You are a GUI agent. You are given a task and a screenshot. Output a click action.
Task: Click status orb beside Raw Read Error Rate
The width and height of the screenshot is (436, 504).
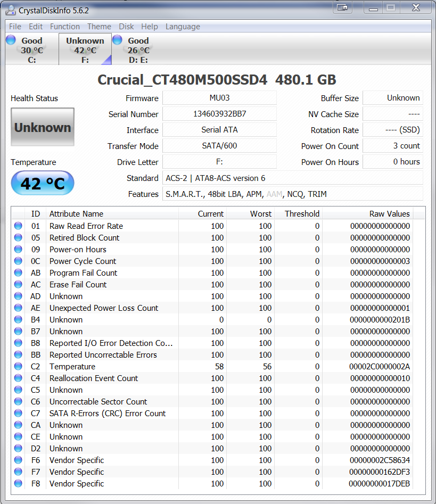(x=19, y=226)
